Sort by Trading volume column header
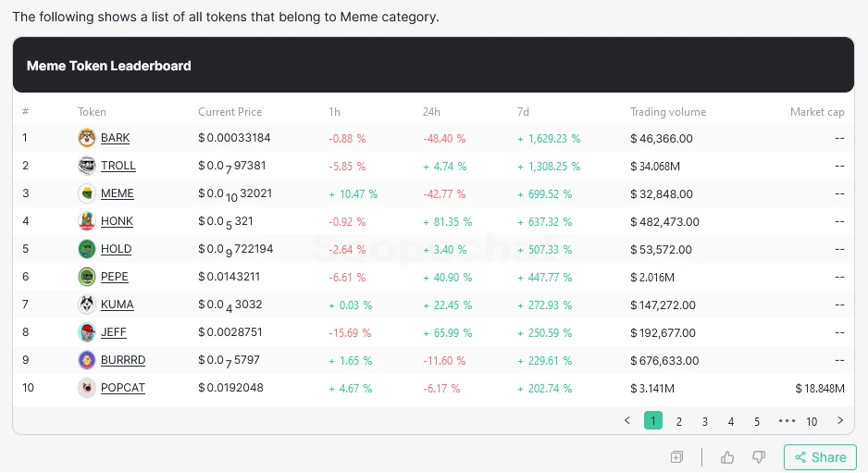The height and width of the screenshot is (473, 868). 668,112
